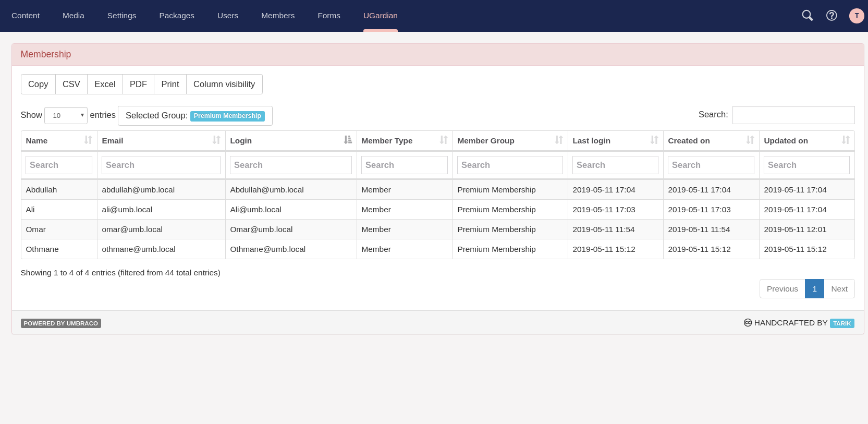Image resolution: width=868 pixels, height=424 pixels.
Task: Open the search magnifier icon in header
Action: (x=807, y=16)
